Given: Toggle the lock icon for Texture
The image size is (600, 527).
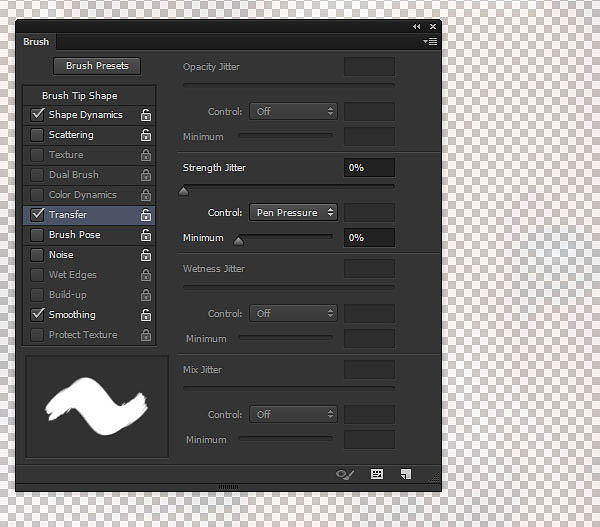Looking at the screenshot, I should pos(146,155).
